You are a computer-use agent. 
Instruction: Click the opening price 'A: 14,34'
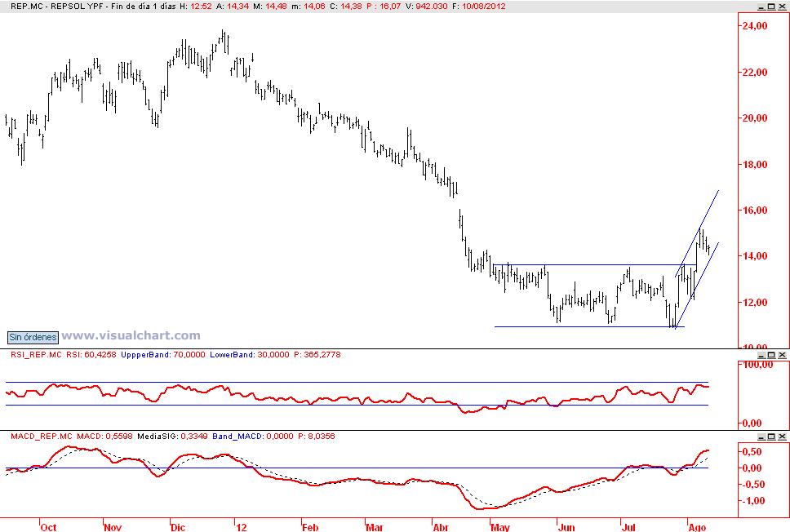233,7
